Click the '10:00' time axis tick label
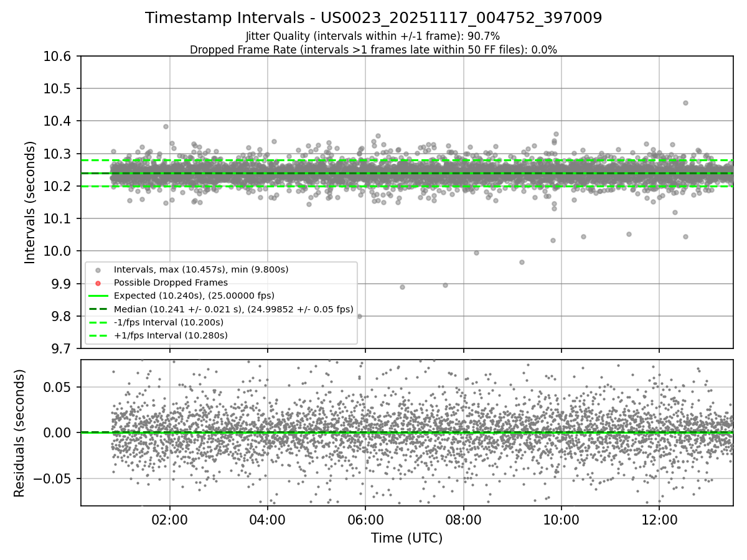The height and width of the screenshot is (560, 747). coord(561,519)
